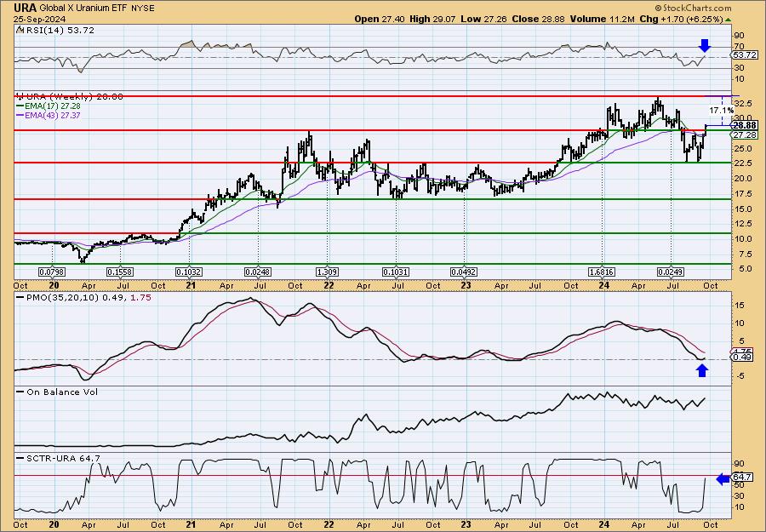This screenshot has width=766, height=532.
Task: Click the SCTR-URA 64.7 label
Action: (x=63, y=458)
